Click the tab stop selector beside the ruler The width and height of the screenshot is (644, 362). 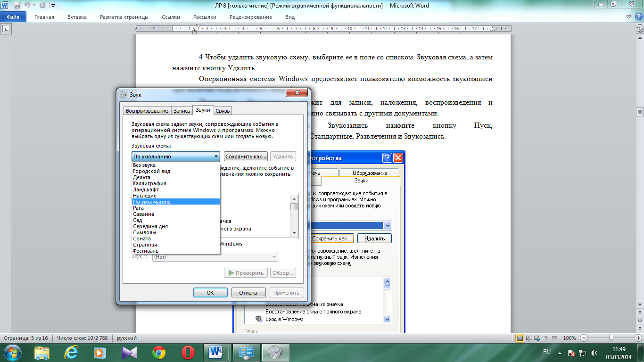pos(6,29)
